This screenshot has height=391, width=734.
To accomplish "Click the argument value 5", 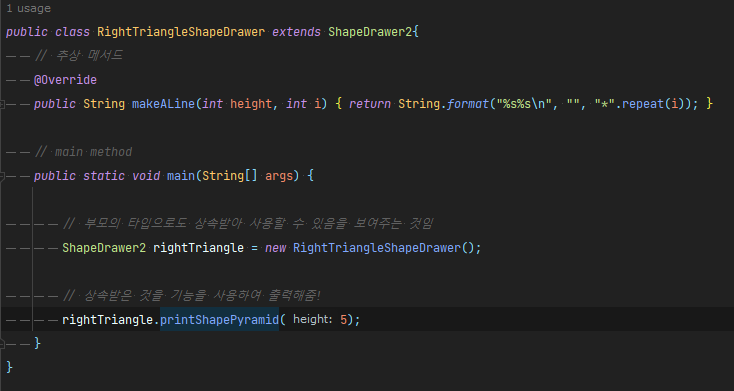I will coord(344,319).
